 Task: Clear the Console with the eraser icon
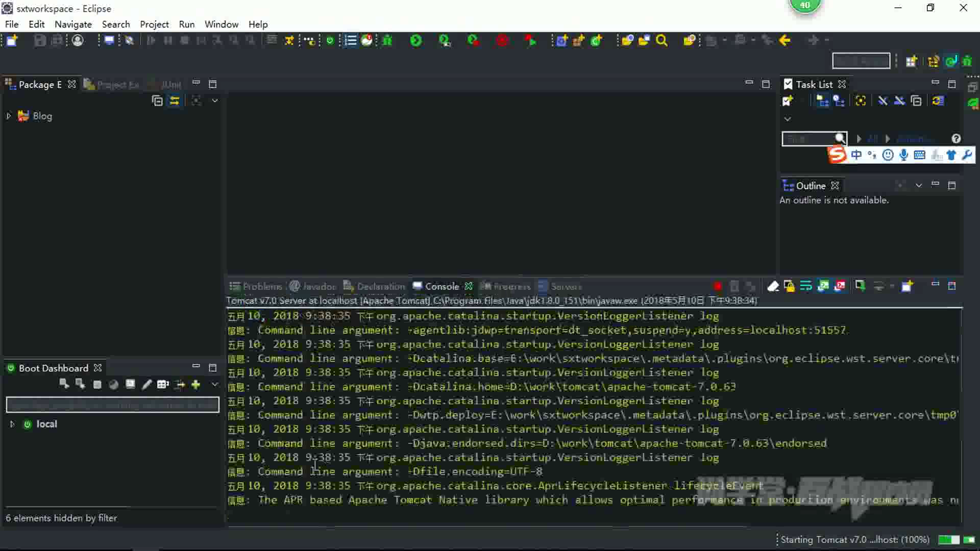tap(773, 286)
